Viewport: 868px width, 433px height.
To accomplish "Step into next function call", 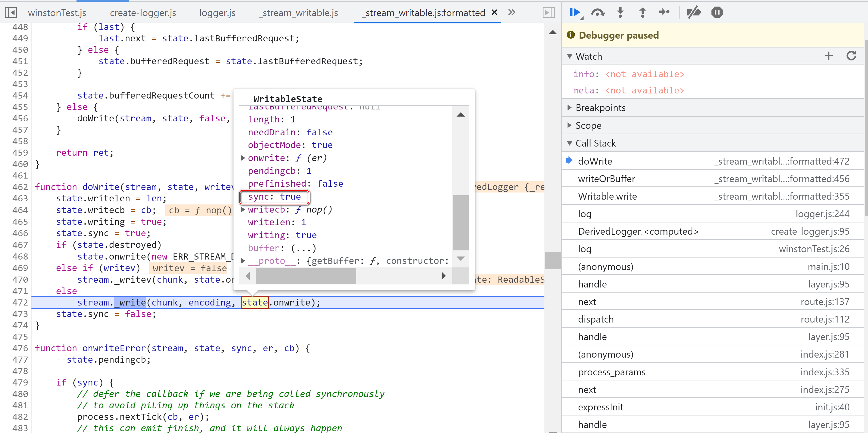I will pyautogui.click(x=620, y=12).
